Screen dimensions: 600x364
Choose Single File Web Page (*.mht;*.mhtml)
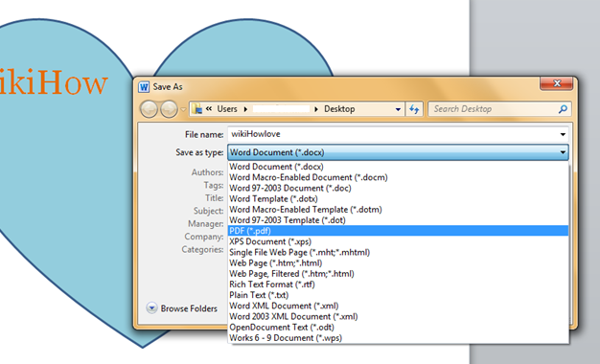click(398, 252)
